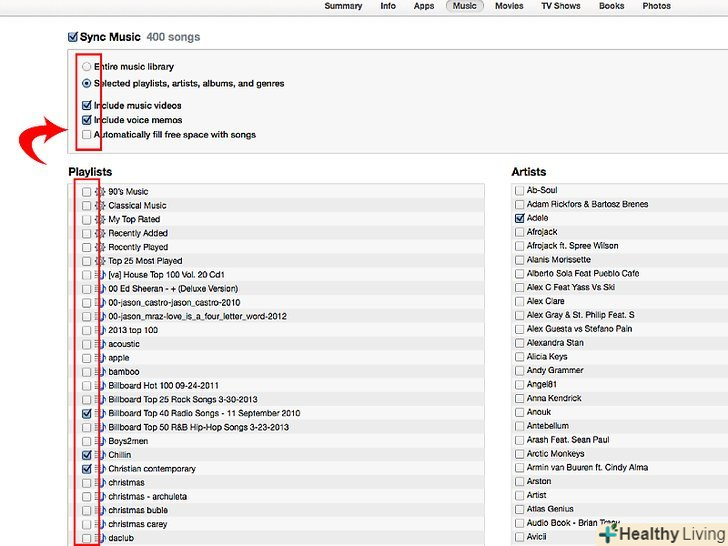
Task: Click the Arash Feat. Sean Paul entry
Action: [568, 440]
